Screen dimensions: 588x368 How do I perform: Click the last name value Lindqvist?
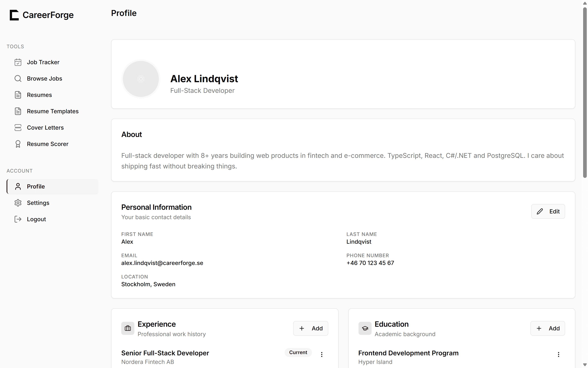[x=359, y=242]
